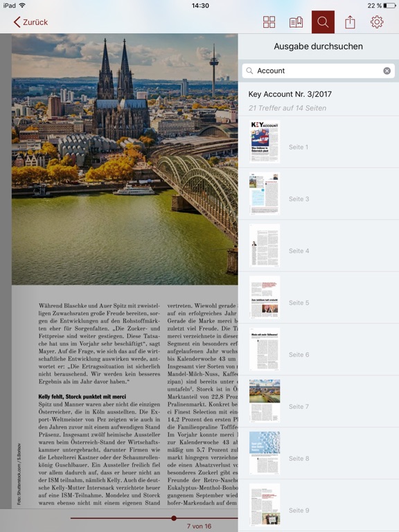
Task: Open the Seite 7 thumbnail
Action: (265, 401)
